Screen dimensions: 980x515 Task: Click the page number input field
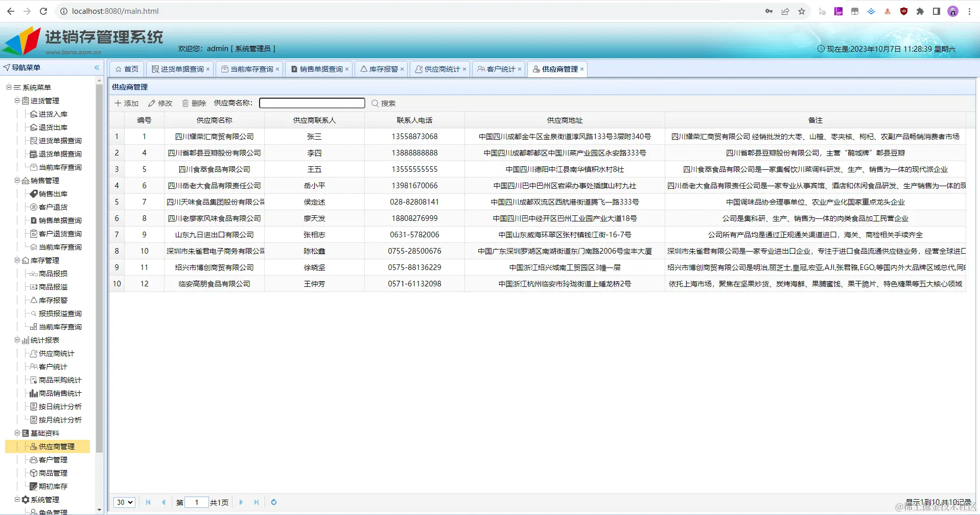pyautogui.click(x=197, y=502)
